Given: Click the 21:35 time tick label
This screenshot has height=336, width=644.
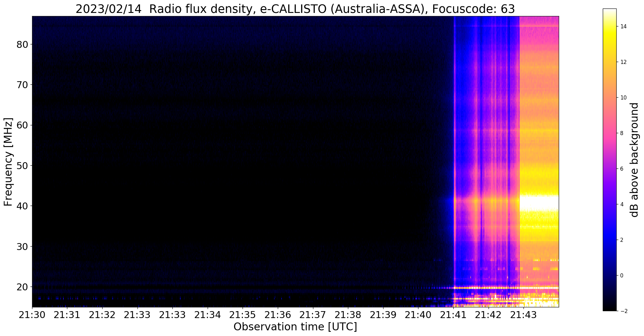Looking at the screenshot, I should [x=243, y=315].
